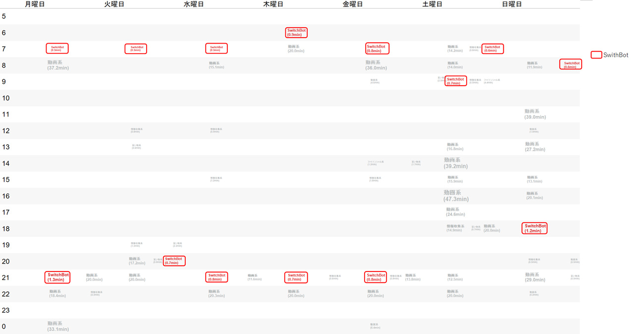This screenshot has width=644, height=334.
Task: Click the 日曜日 column header
Action: point(512,4)
